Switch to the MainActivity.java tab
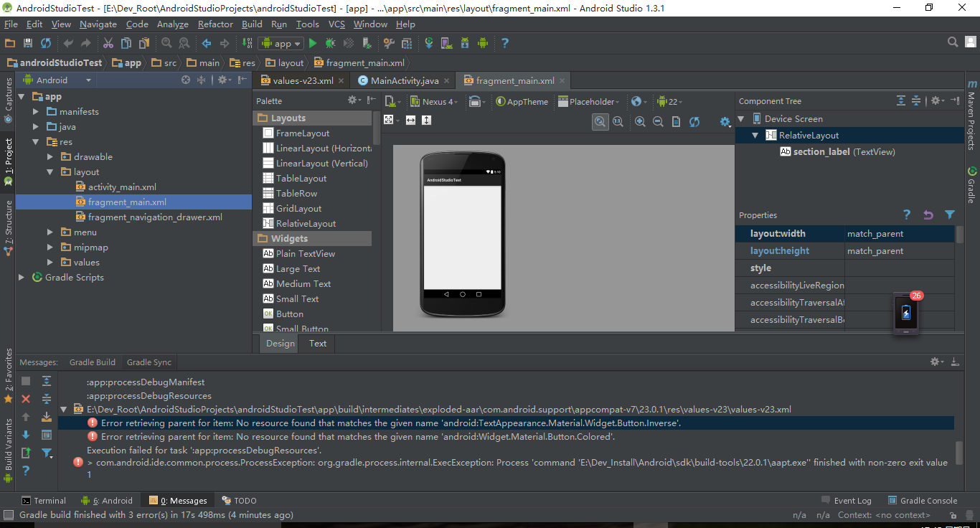The width and height of the screenshot is (980, 528). tap(404, 81)
